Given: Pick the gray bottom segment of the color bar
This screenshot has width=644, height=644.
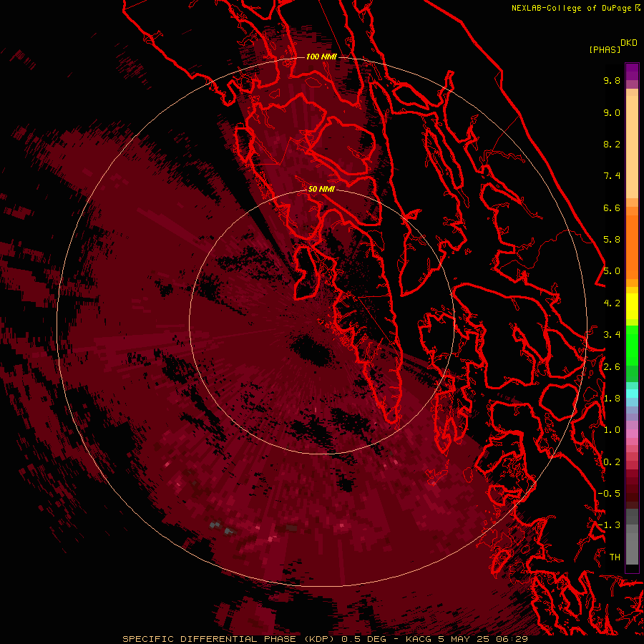Looking at the screenshot, I should pos(632,549).
